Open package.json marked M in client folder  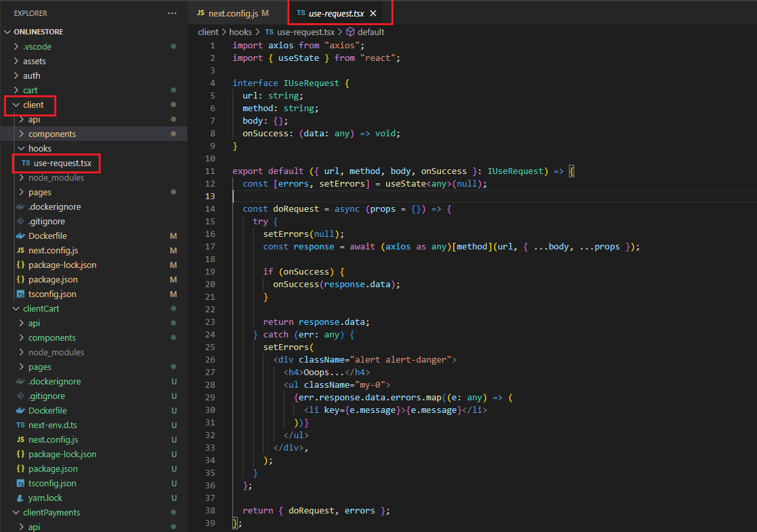(x=52, y=279)
